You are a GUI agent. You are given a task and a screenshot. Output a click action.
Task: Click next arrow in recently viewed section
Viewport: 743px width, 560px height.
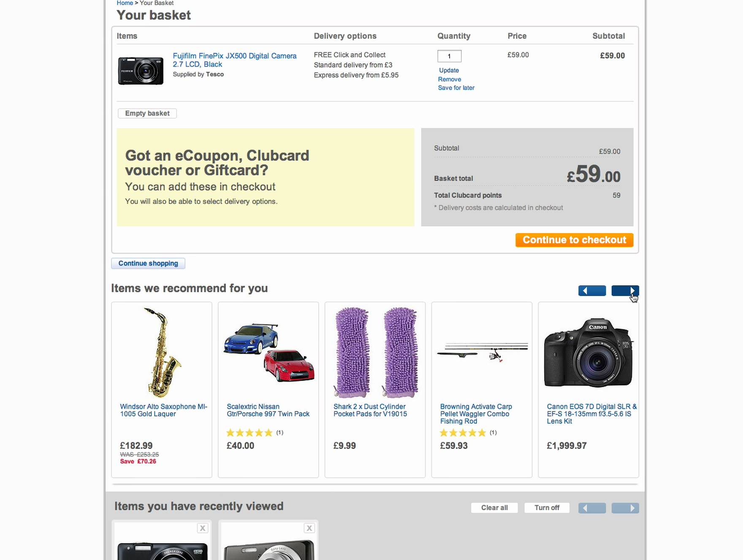pos(625,508)
